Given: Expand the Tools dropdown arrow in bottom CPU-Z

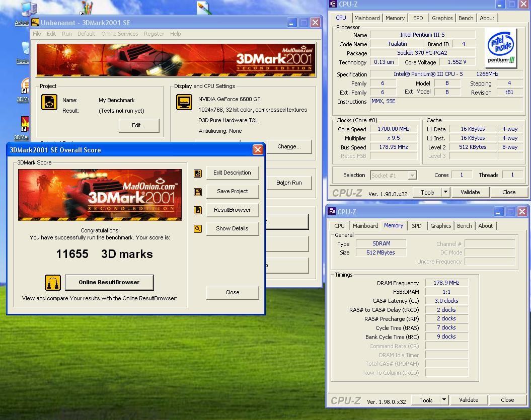Looking at the screenshot, I should (x=444, y=400).
